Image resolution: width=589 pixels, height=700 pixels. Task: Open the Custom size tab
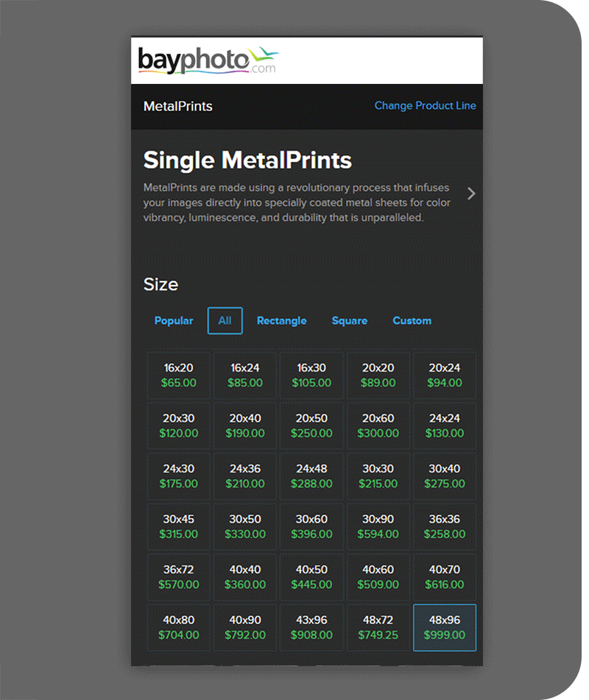point(412,320)
